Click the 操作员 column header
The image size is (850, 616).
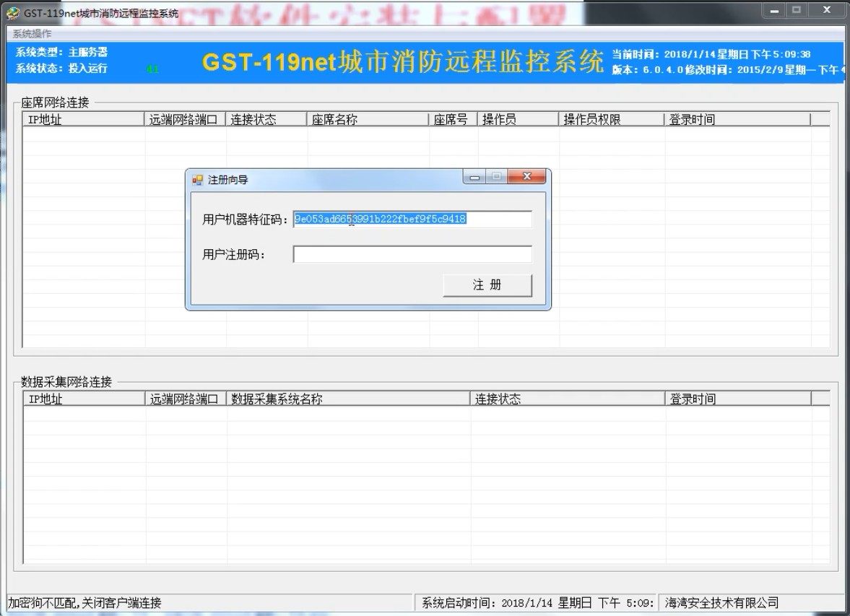[x=519, y=120]
